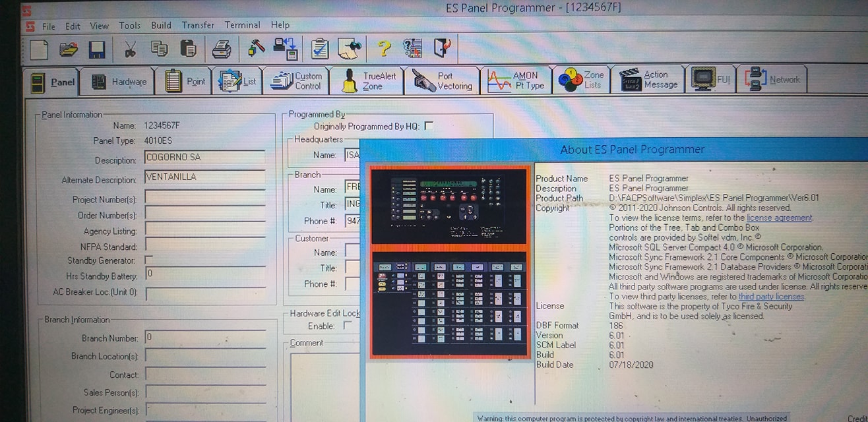Image resolution: width=868 pixels, height=422 pixels.
Task: Click the DBF Format value 186
Action: click(616, 325)
